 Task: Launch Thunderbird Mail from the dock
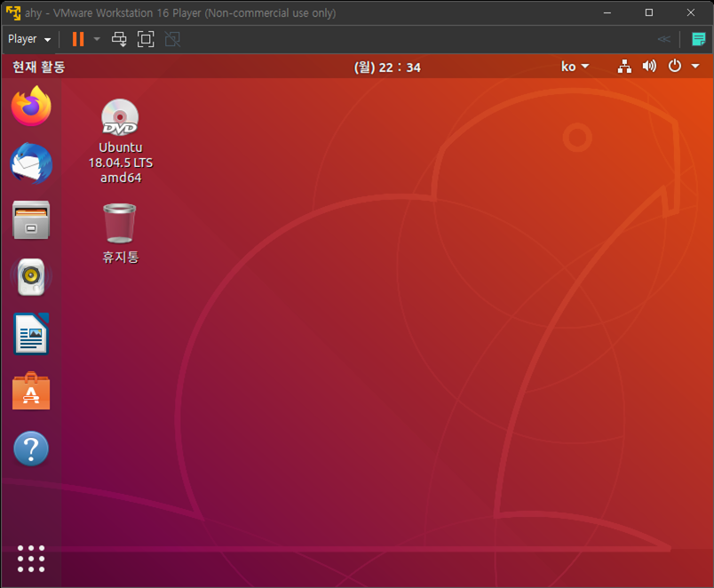pos(31,163)
